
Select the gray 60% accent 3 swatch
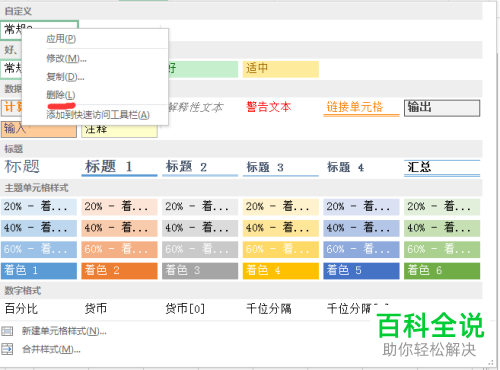200,250
